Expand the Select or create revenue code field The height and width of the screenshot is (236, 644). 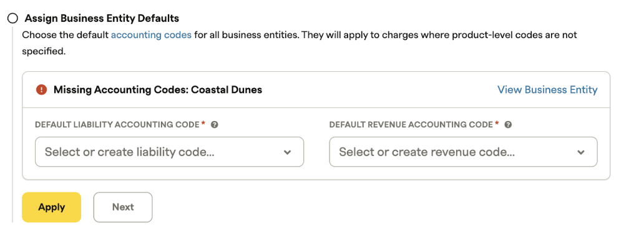(463, 152)
